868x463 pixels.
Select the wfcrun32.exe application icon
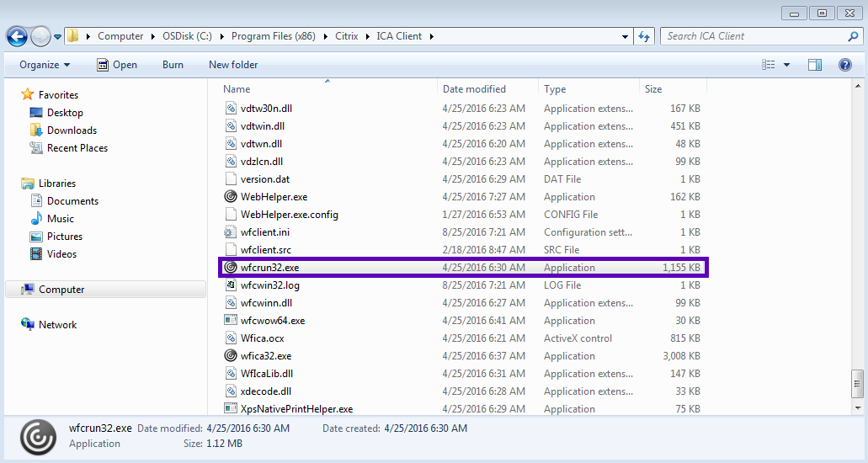pos(231,268)
